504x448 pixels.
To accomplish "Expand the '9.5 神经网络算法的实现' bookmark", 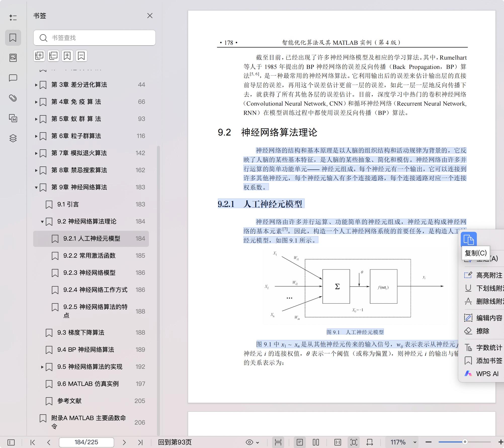I will click(42, 367).
